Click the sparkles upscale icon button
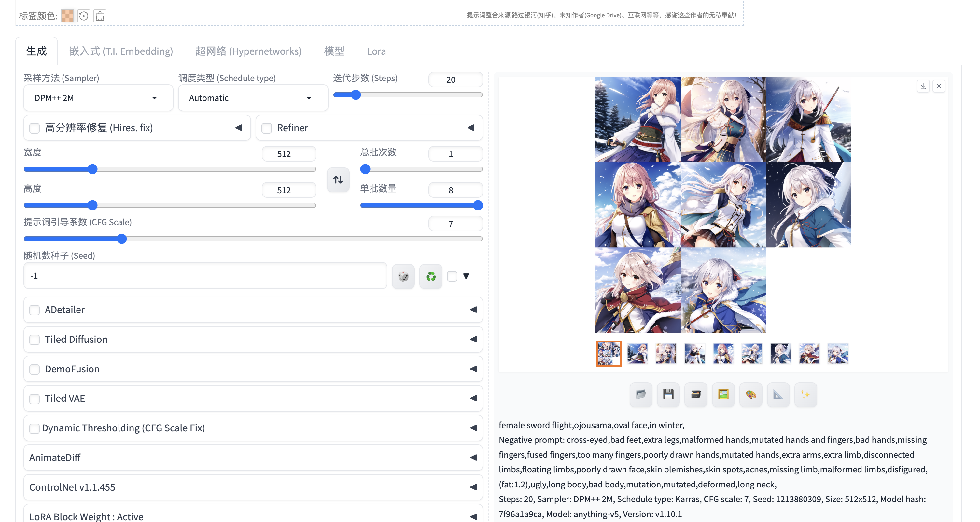980x522 pixels. coord(805,395)
